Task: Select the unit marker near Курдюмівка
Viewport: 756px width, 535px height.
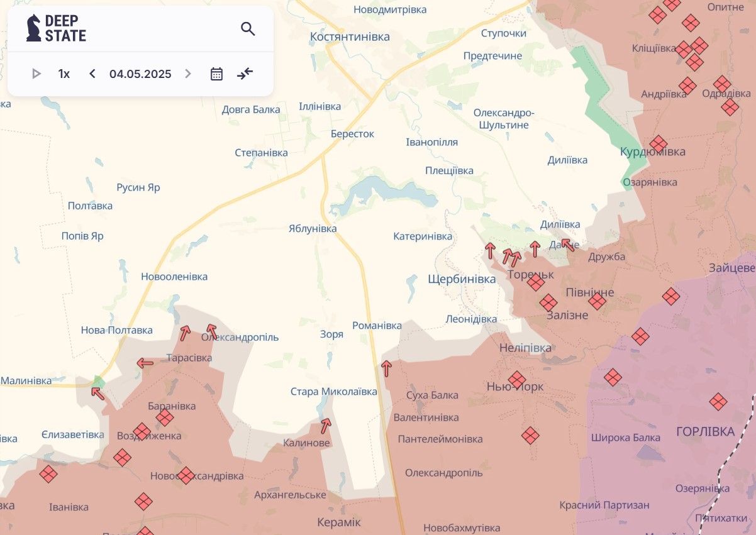Action: 658,144
